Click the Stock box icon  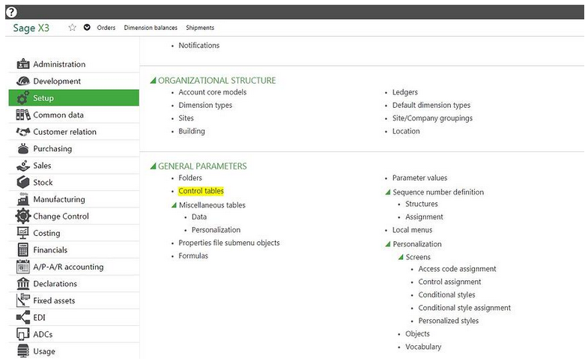(x=22, y=183)
